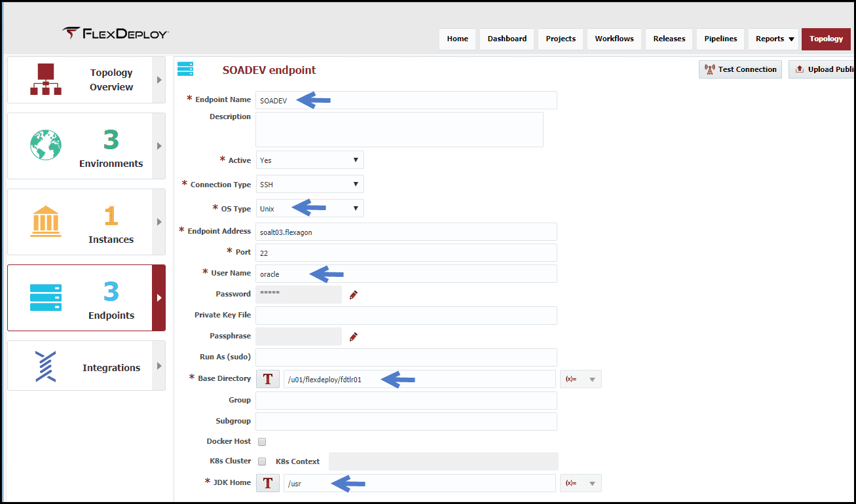Click the Port field
856x504 pixels.
pyautogui.click(x=406, y=253)
